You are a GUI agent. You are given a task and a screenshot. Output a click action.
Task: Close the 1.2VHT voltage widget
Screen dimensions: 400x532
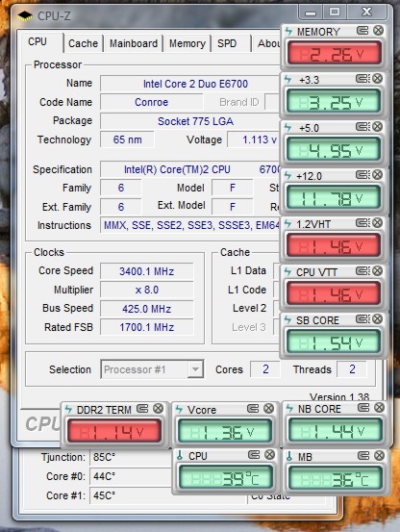click(x=378, y=223)
